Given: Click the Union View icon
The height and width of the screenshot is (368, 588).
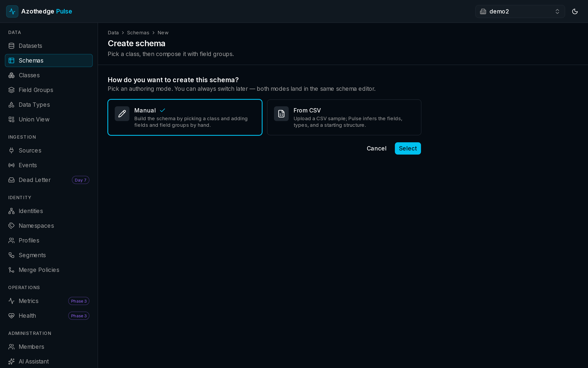Looking at the screenshot, I should [x=11, y=120].
